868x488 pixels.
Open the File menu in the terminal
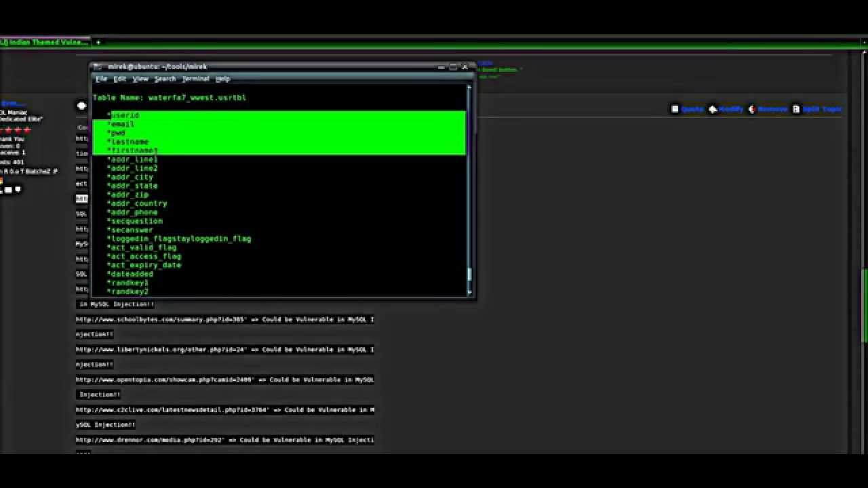[x=101, y=79]
